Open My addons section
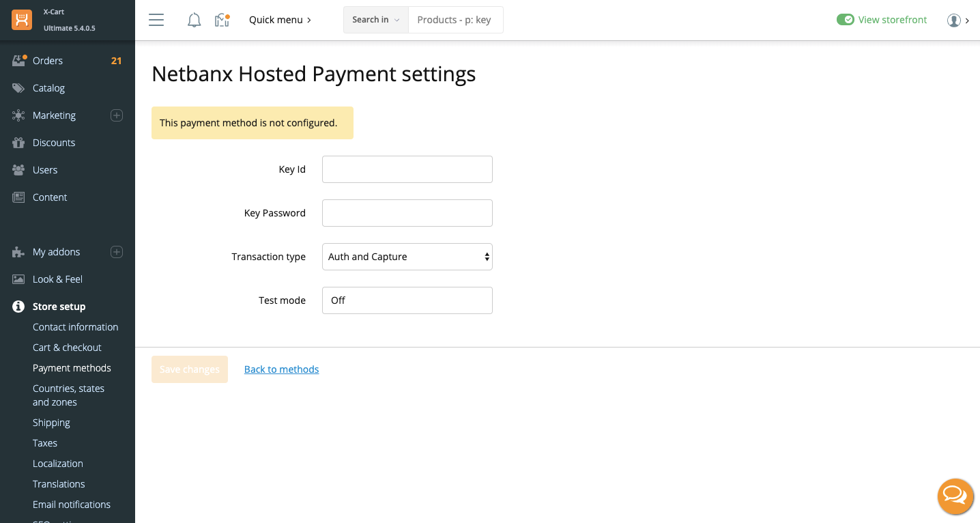This screenshot has height=523, width=980. click(x=56, y=252)
